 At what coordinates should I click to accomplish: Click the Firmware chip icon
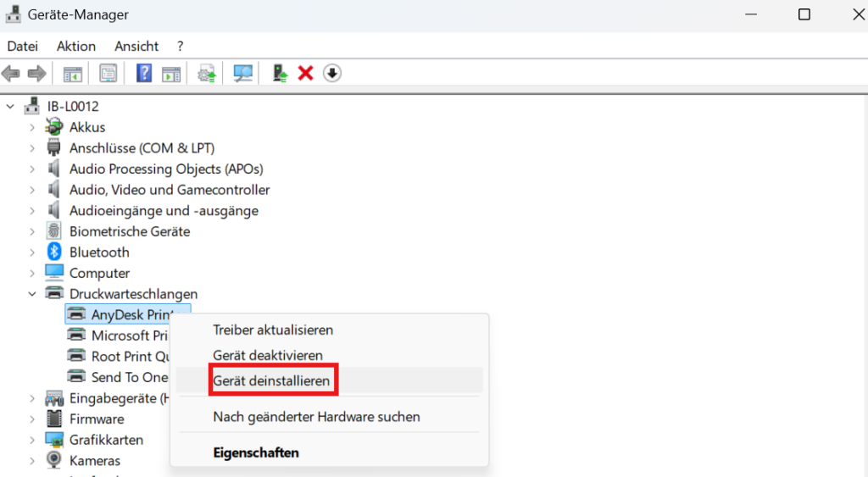[x=54, y=419]
